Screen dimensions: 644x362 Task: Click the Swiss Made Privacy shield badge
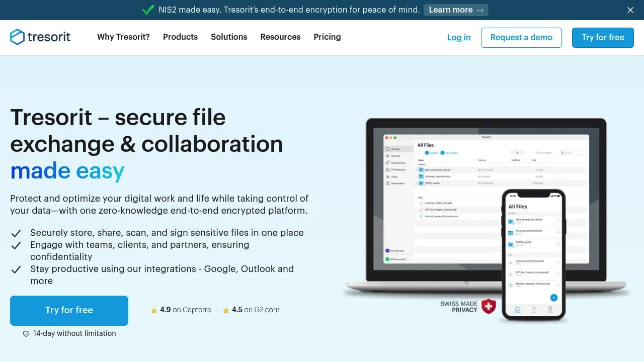pyautogui.click(x=489, y=306)
